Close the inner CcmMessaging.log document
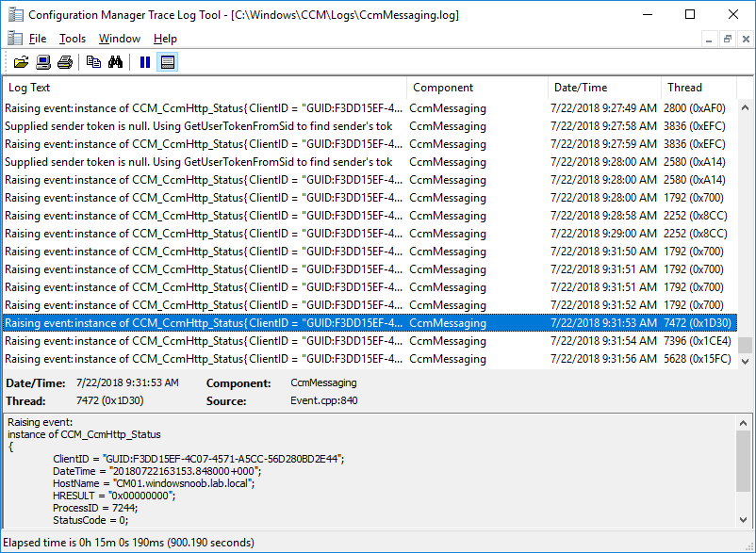 coord(746,39)
